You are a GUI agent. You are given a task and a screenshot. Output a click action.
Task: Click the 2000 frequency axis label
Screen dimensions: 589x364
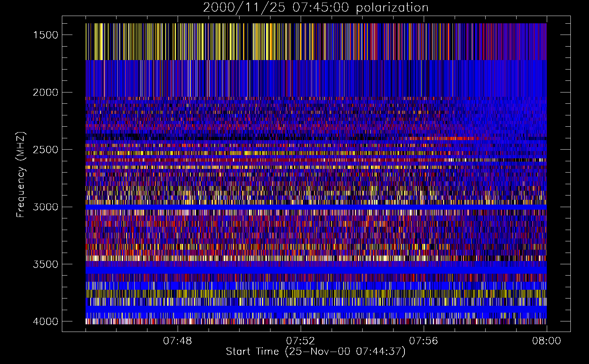pyautogui.click(x=46, y=92)
